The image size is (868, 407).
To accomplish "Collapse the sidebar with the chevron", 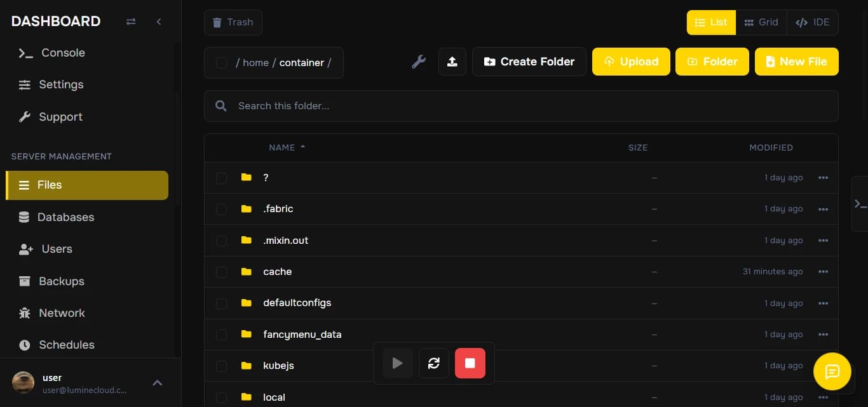I will click(x=159, y=22).
